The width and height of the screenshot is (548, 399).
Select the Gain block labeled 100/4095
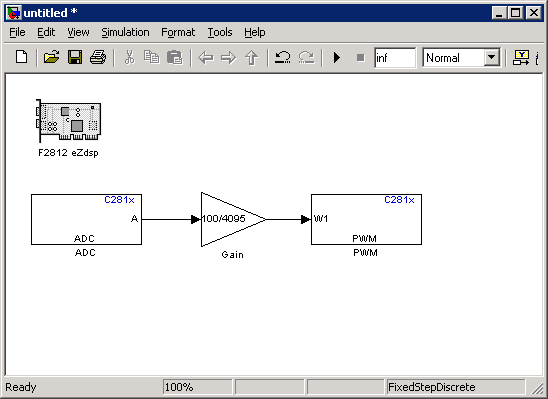tap(233, 219)
